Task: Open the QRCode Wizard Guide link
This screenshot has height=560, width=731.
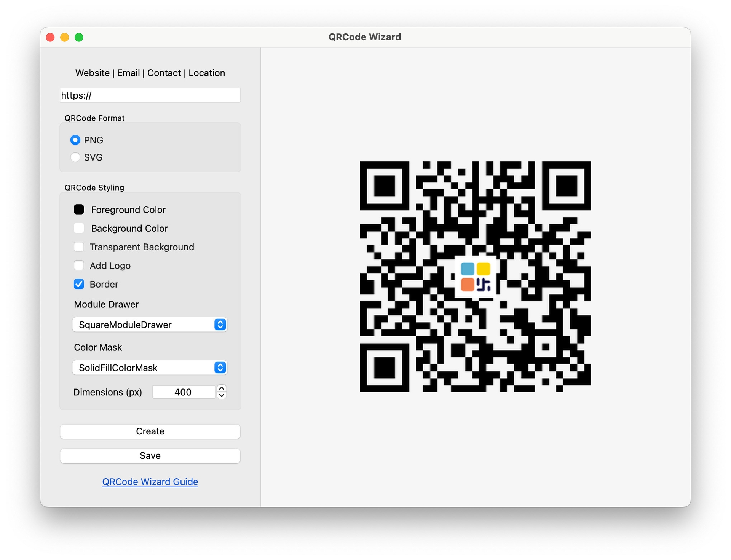Action: tap(150, 482)
